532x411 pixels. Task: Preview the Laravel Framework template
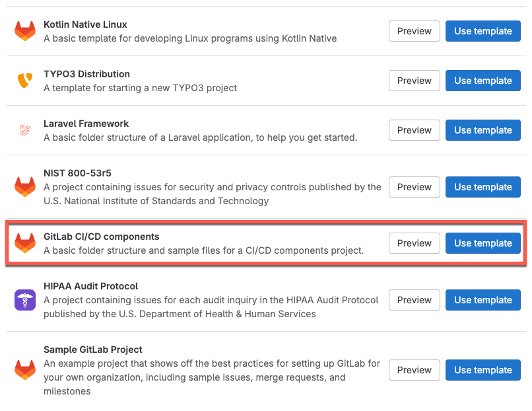pos(414,130)
